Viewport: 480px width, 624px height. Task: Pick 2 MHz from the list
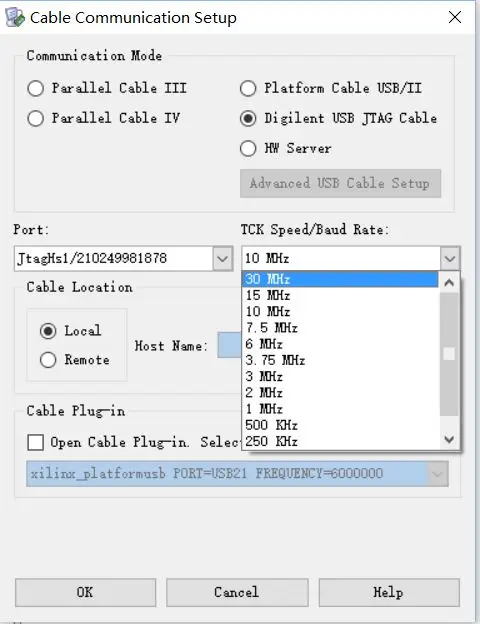tap(340, 393)
